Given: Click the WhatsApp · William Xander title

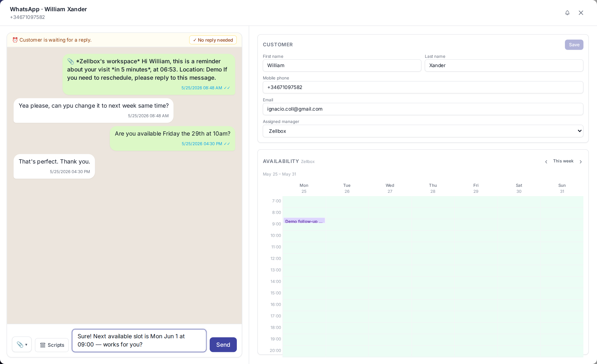Looking at the screenshot, I should coord(49,9).
